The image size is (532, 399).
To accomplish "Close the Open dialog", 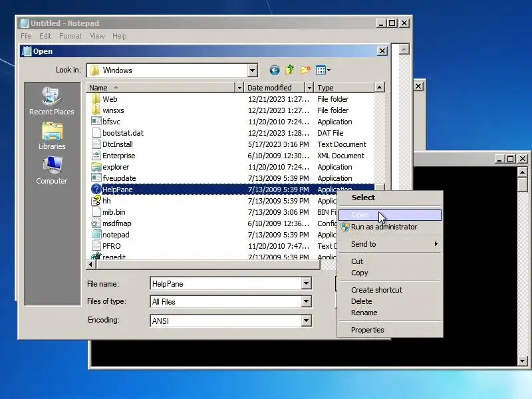I will tap(382, 51).
